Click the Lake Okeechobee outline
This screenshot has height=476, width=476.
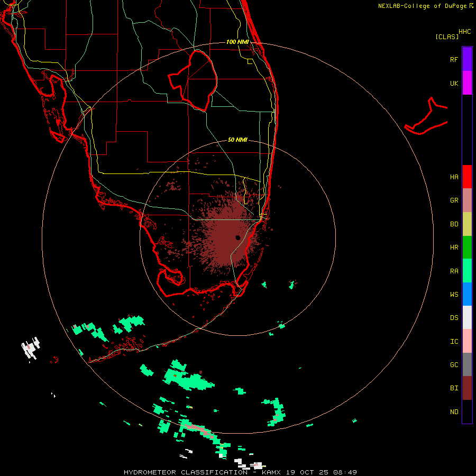pos(193,80)
